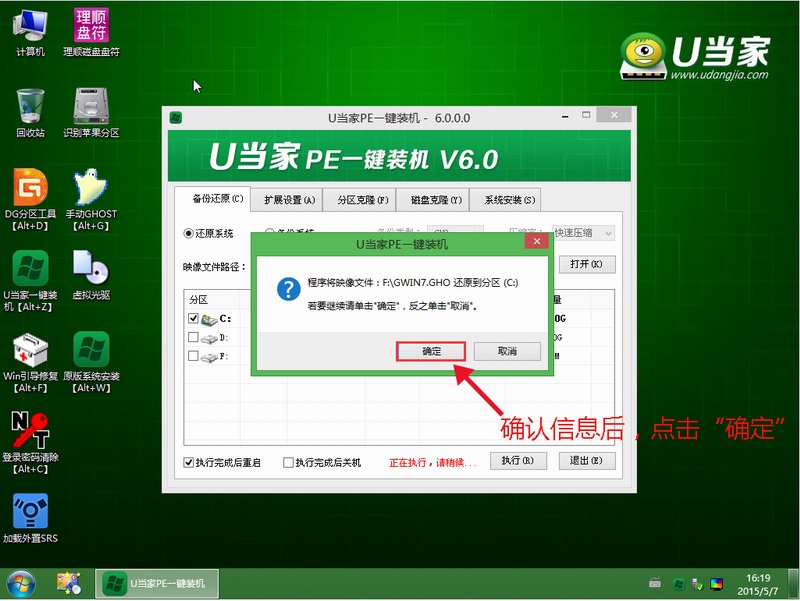
Task: Click the app icon in main window title bar
Action: pyautogui.click(x=176, y=118)
